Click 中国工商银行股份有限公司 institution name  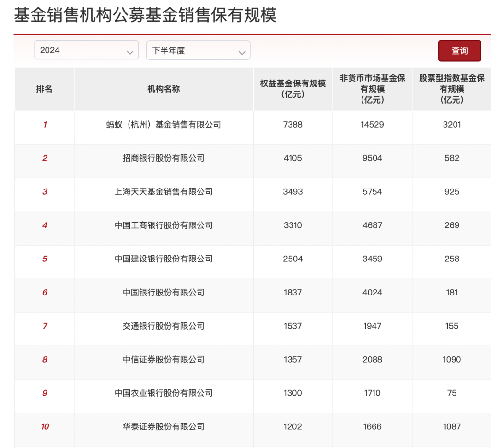(164, 225)
